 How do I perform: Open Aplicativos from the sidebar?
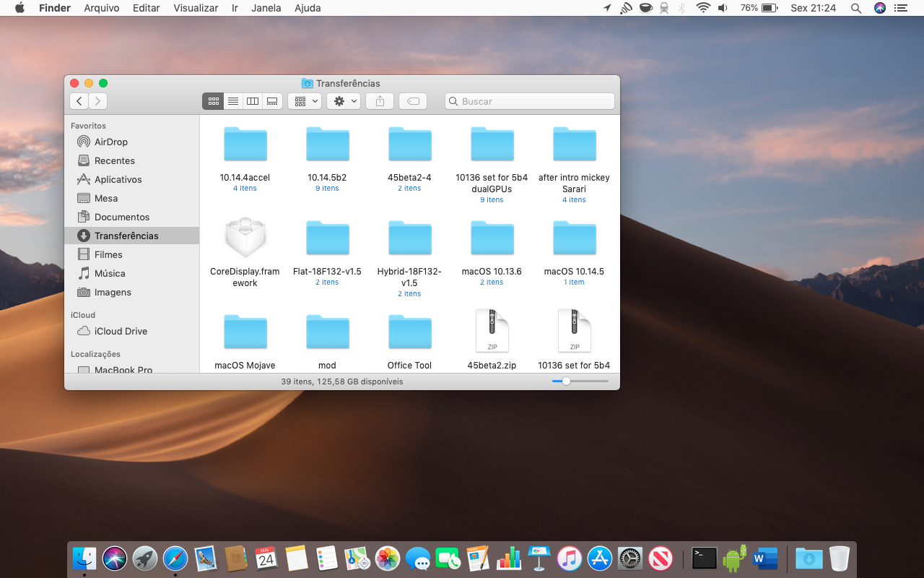coord(118,180)
